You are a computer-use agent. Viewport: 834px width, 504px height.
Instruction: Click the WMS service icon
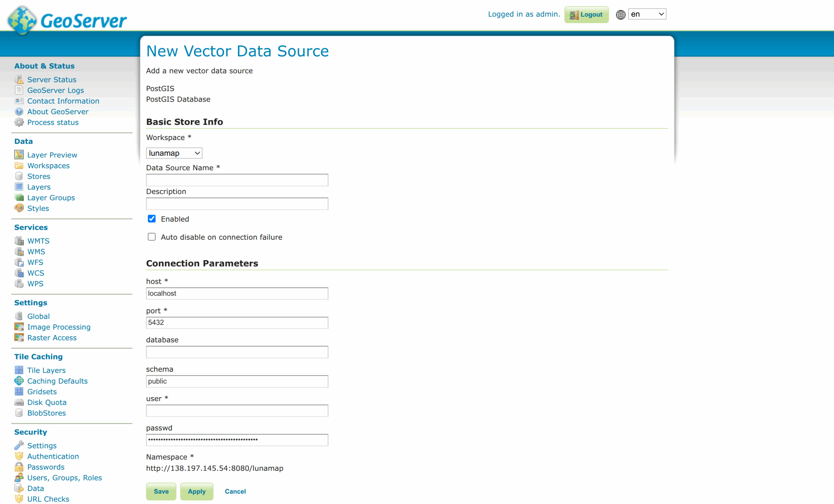(x=19, y=251)
